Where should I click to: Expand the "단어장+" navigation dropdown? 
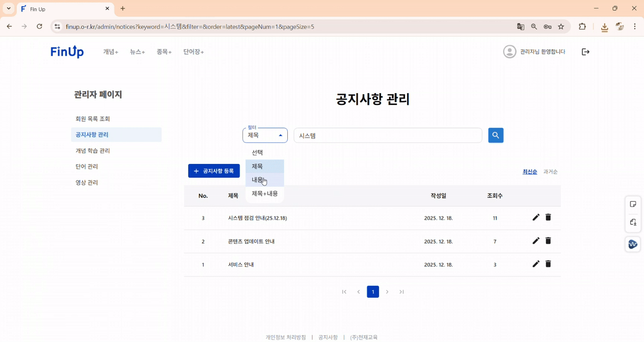click(x=193, y=51)
